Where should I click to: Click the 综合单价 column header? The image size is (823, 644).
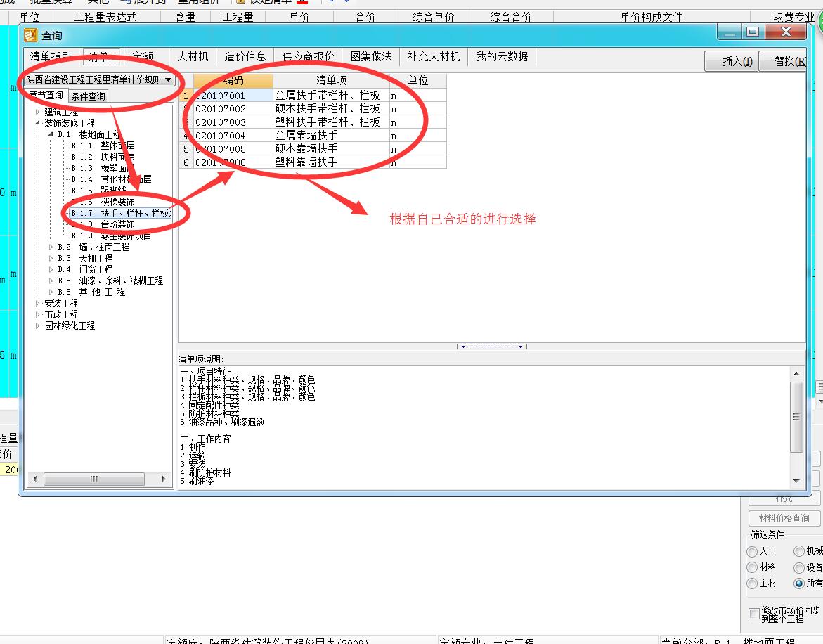click(x=433, y=17)
